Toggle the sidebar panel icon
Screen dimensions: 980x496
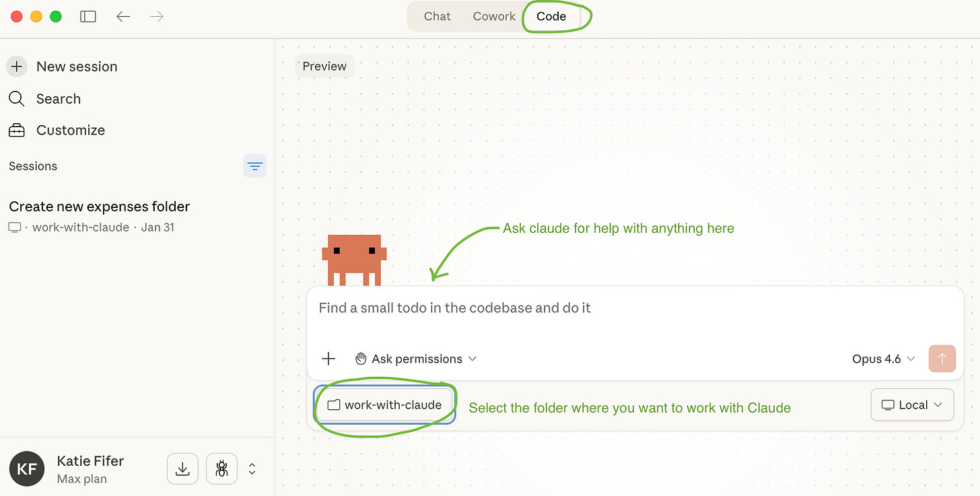click(88, 17)
